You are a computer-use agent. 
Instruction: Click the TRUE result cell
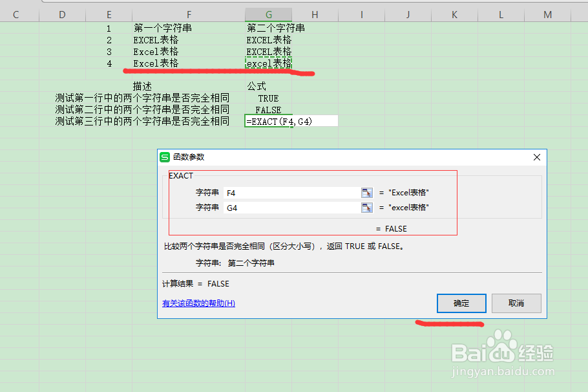click(269, 98)
